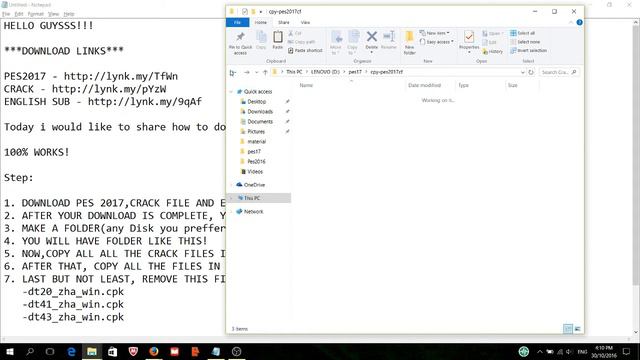Open the Move to dropdown

tap(336, 42)
